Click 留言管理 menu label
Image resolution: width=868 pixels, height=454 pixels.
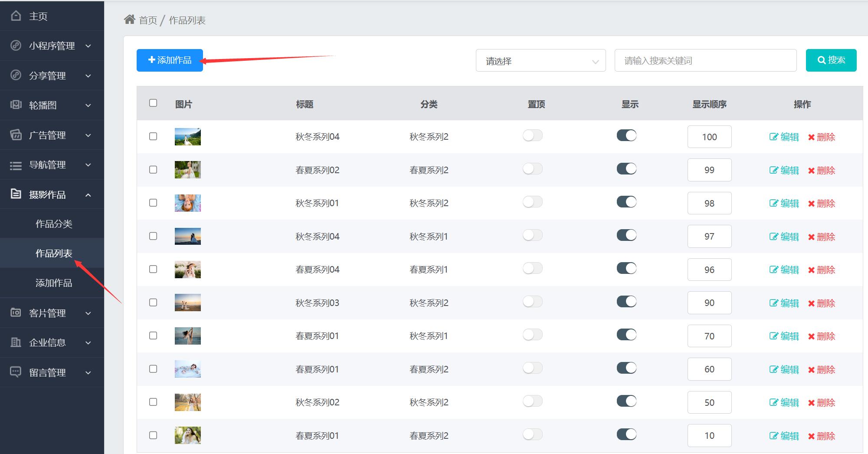[47, 372]
